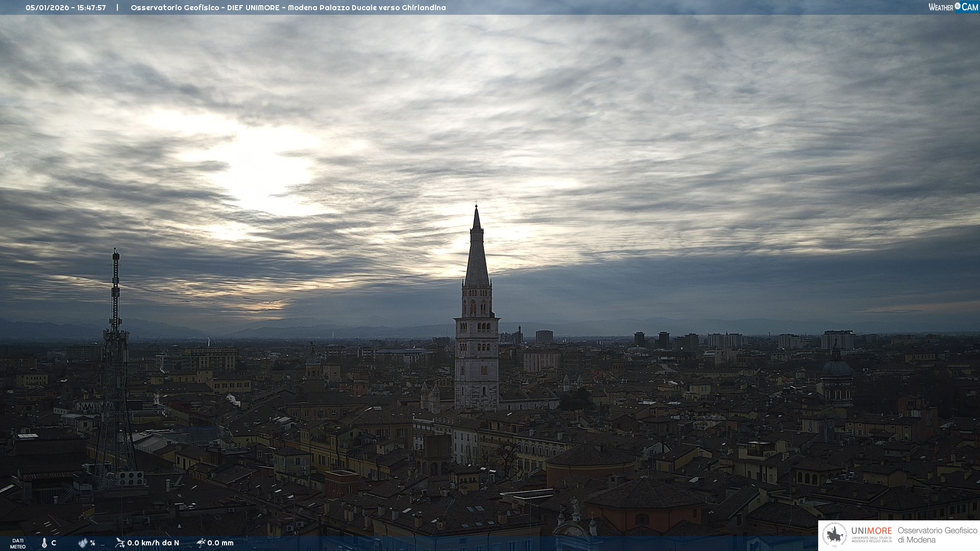Click the wind speed windsock icon

(x=120, y=542)
